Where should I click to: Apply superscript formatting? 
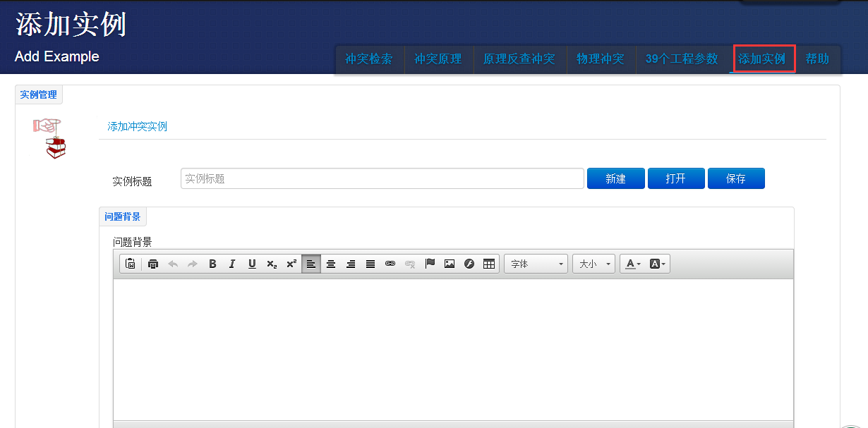point(291,264)
